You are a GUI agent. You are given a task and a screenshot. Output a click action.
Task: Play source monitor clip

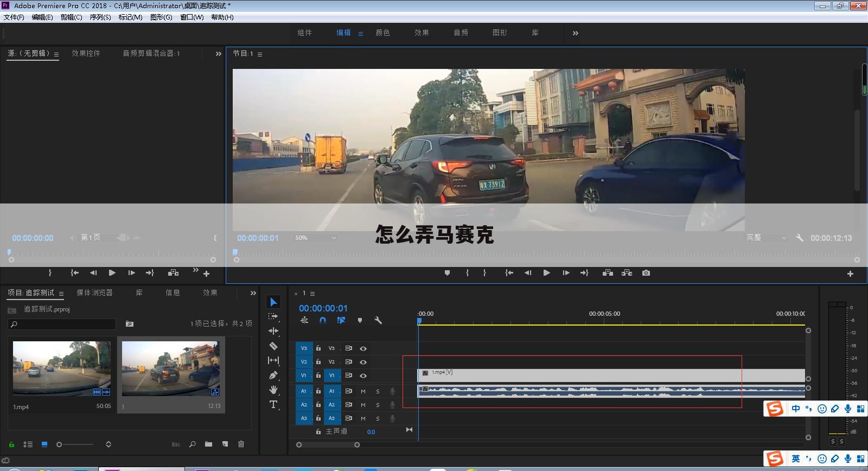click(112, 273)
